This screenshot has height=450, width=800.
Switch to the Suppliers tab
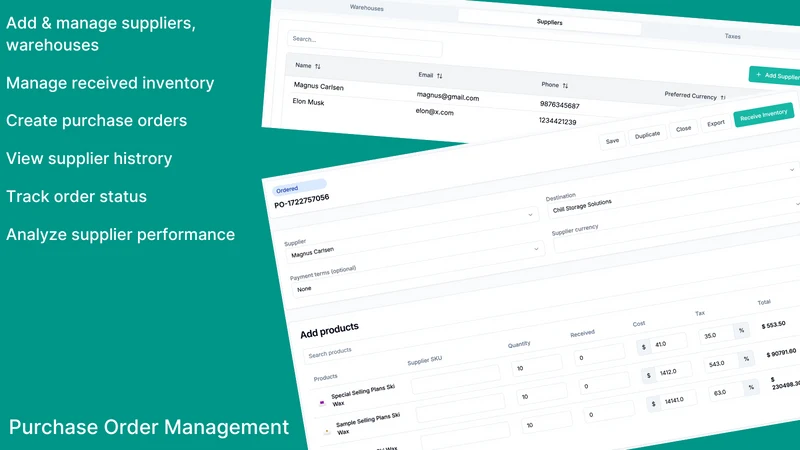pos(549,22)
